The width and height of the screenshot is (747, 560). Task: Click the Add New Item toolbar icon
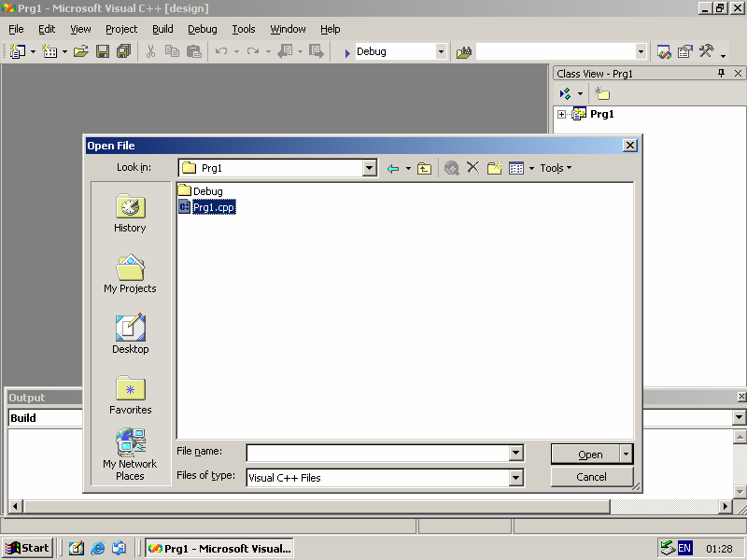click(x=49, y=51)
